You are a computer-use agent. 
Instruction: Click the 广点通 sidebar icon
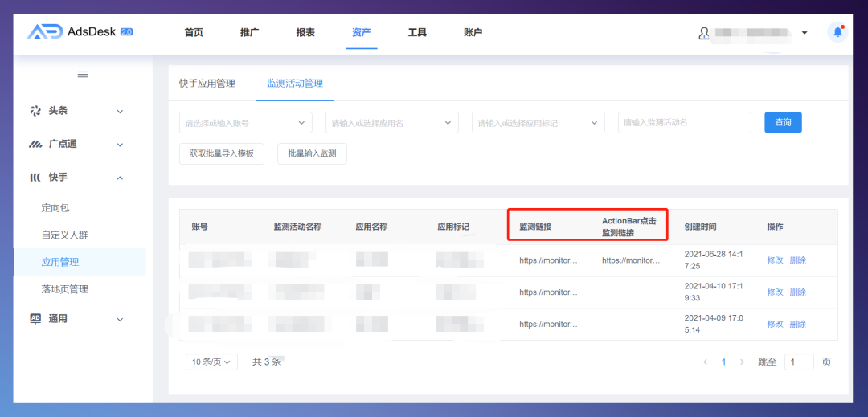35,145
